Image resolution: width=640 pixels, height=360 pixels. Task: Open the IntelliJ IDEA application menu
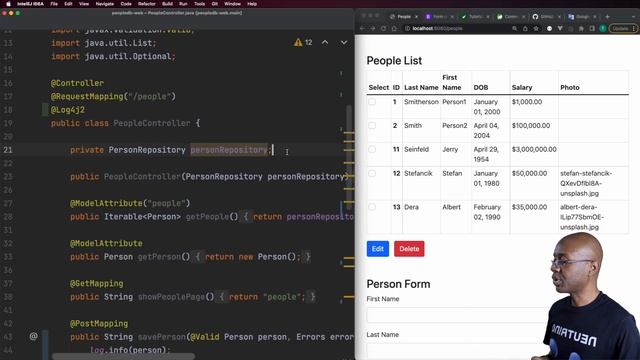(30, 4)
